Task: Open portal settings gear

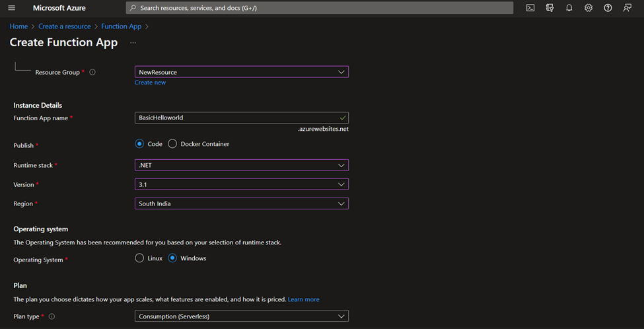Action: pos(588,8)
